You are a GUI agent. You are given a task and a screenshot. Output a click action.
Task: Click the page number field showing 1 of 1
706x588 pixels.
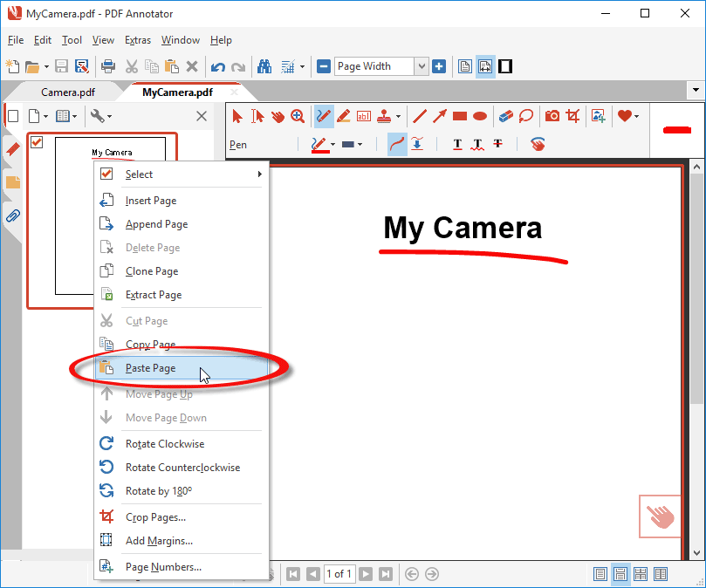pyautogui.click(x=339, y=573)
